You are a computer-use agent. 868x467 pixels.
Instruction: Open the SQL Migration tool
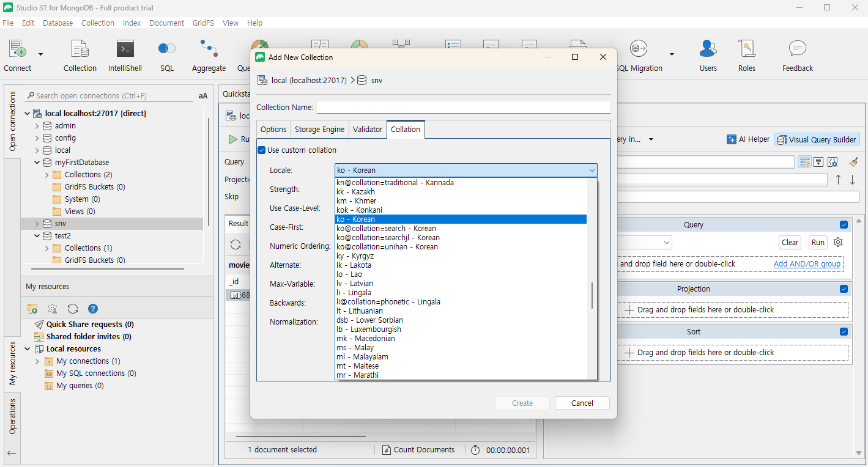pos(639,56)
